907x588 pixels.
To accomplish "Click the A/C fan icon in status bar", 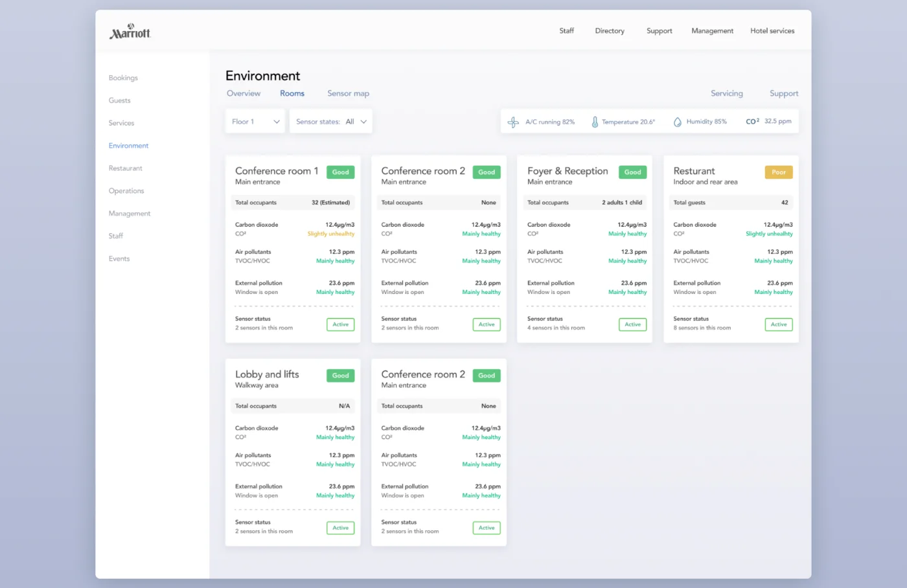I will [x=513, y=121].
